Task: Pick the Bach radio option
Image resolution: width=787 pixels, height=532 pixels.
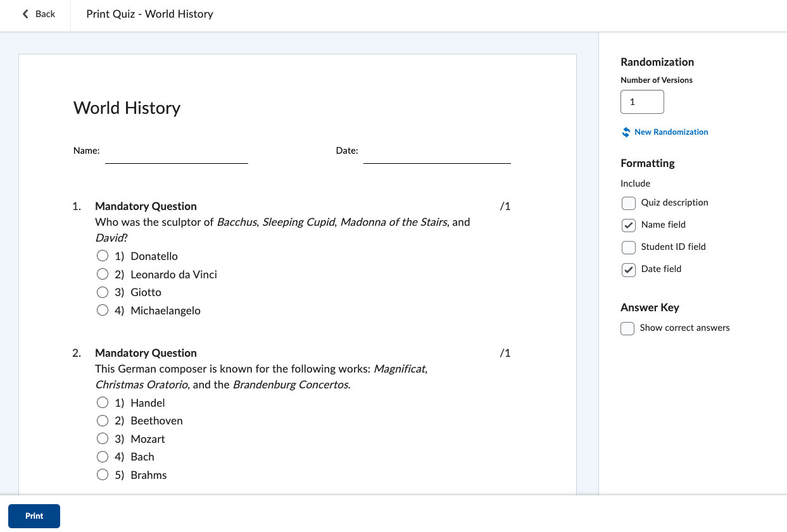Action: 103,457
